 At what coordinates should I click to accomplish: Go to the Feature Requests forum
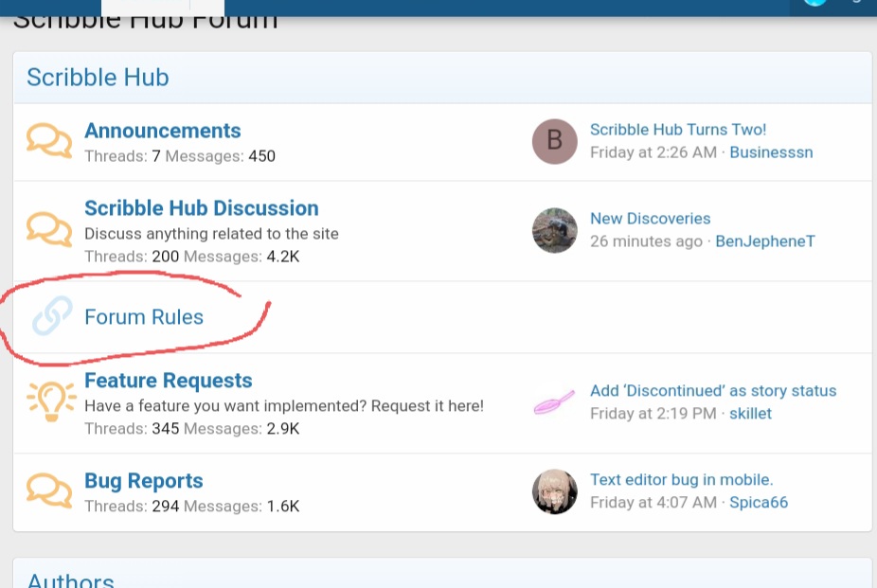pos(169,381)
